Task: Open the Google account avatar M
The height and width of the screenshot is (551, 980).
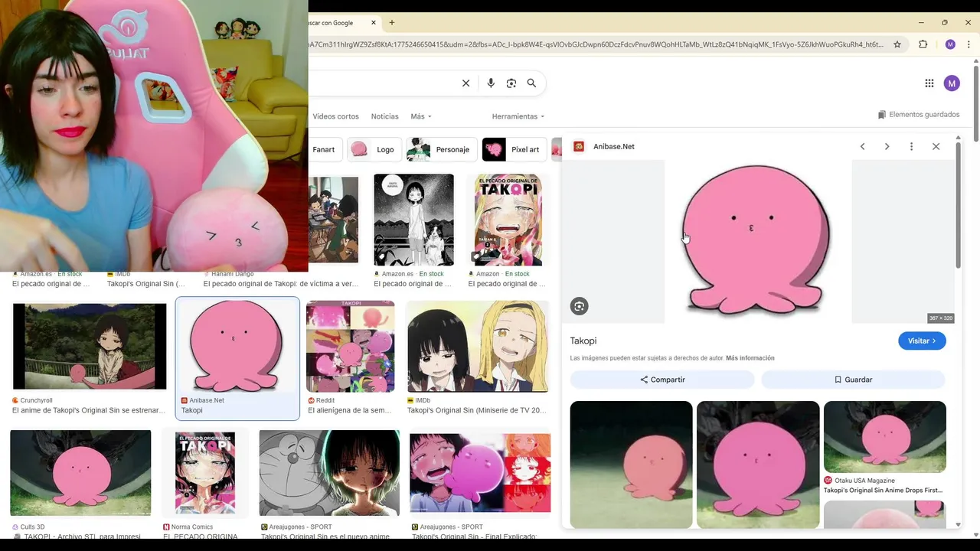Action: click(x=952, y=83)
